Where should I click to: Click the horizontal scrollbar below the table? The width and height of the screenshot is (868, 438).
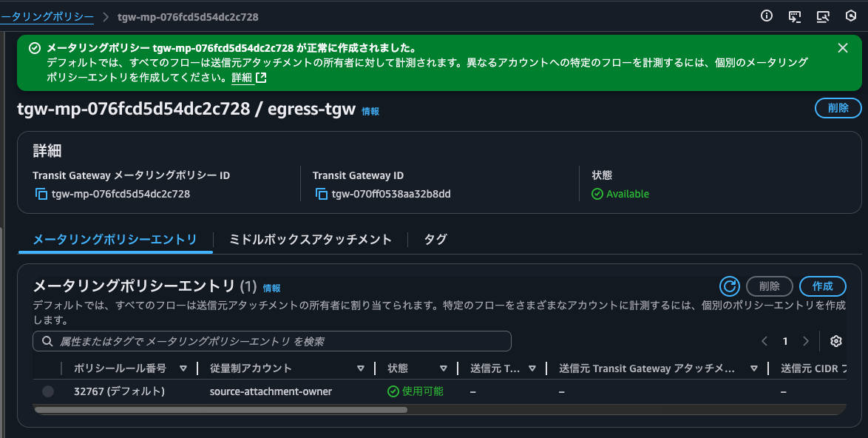tap(222, 409)
